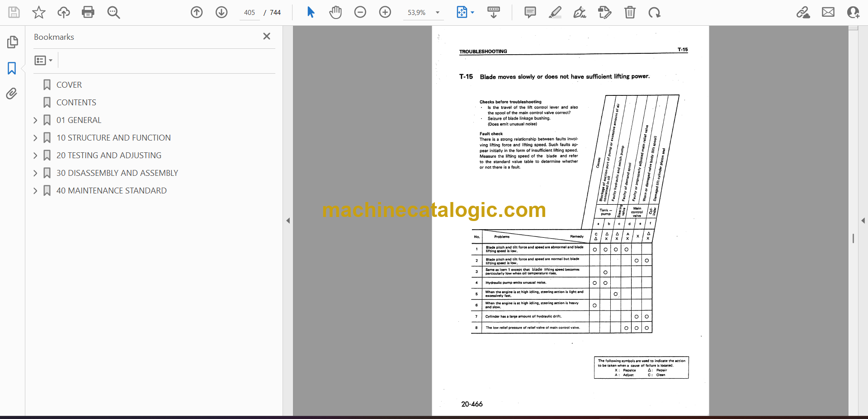Click the Save file icon
This screenshot has height=419, width=868.
click(x=14, y=12)
